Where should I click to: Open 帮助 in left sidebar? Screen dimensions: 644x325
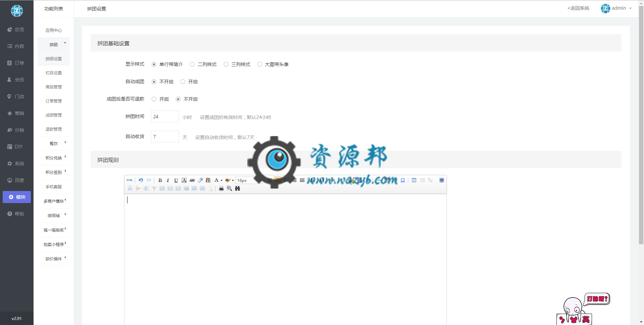16,214
